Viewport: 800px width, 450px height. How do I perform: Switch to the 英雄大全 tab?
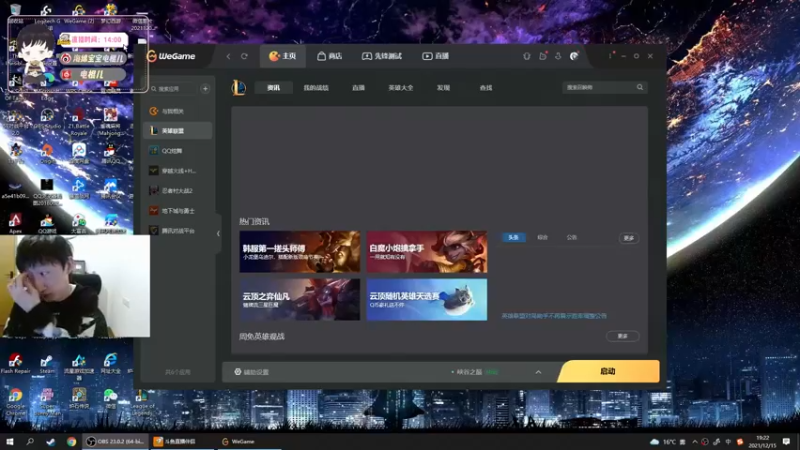click(401, 88)
